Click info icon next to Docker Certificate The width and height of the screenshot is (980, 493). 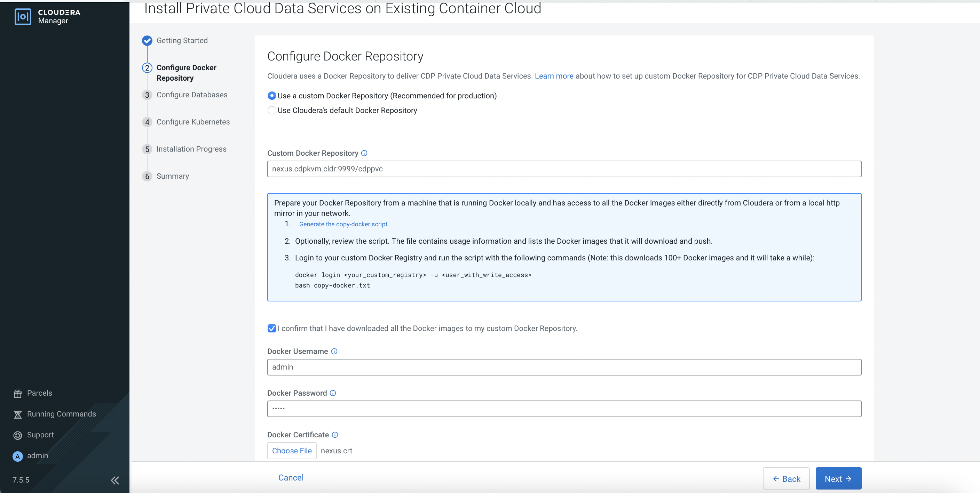click(335, 435)
